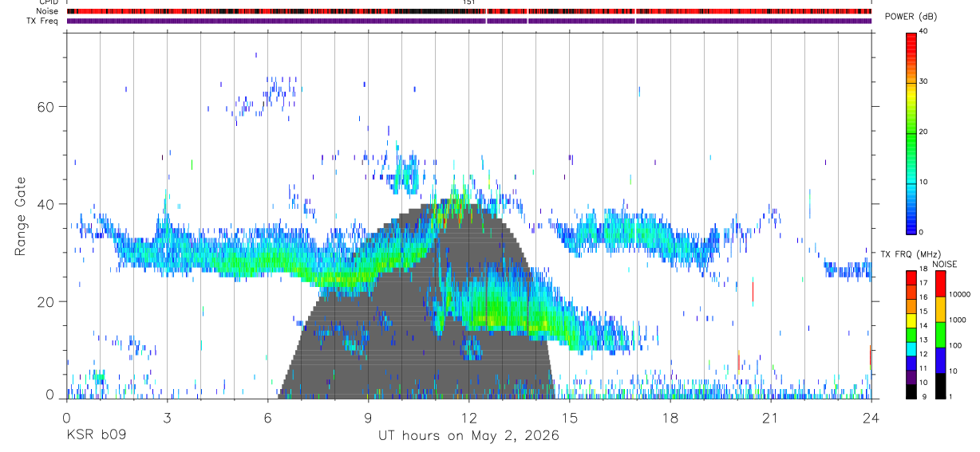Click the x-axis hour label '21'
This screenshot has height=452, width=980.
pos(770,417)
